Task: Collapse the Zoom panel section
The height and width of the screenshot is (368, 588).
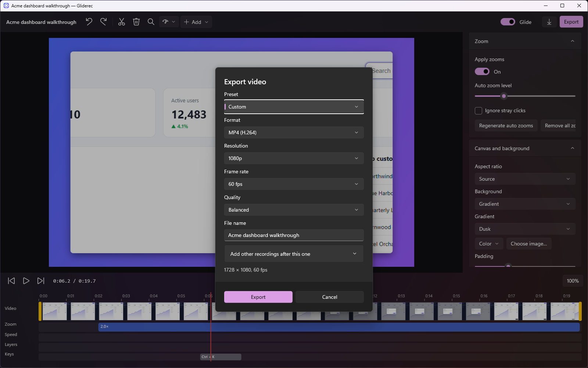Action: click(572, 41)
